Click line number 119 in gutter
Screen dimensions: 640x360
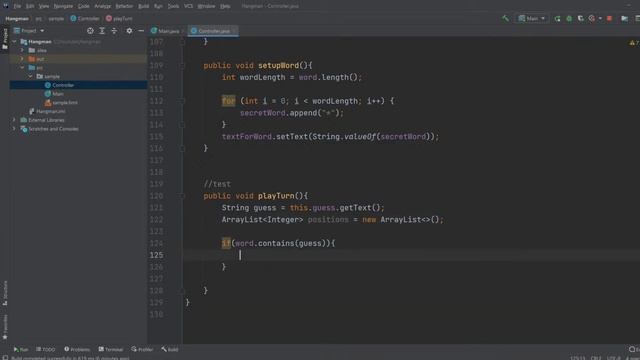pos(156,184)
